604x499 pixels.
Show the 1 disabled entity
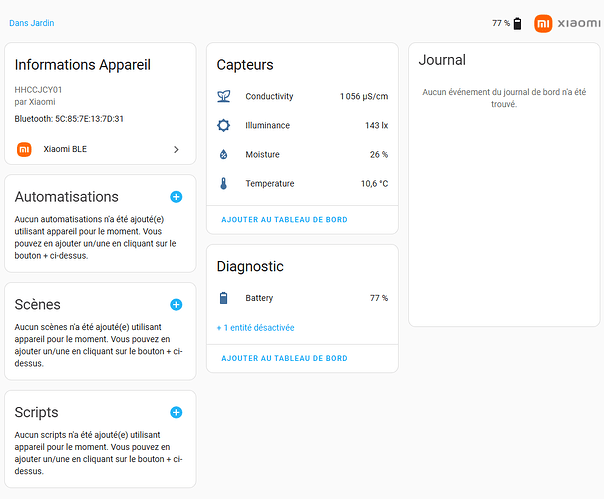tap(256, 328)
